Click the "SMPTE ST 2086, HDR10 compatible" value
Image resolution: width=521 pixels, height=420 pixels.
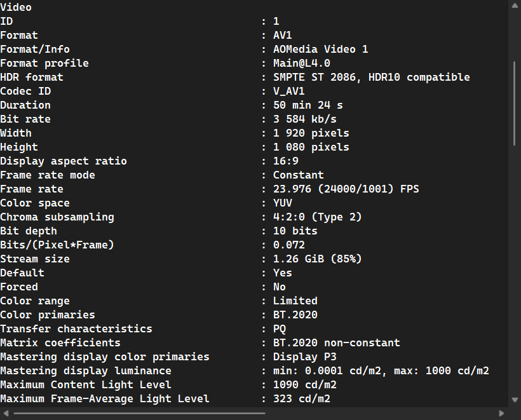click(371, 78)
